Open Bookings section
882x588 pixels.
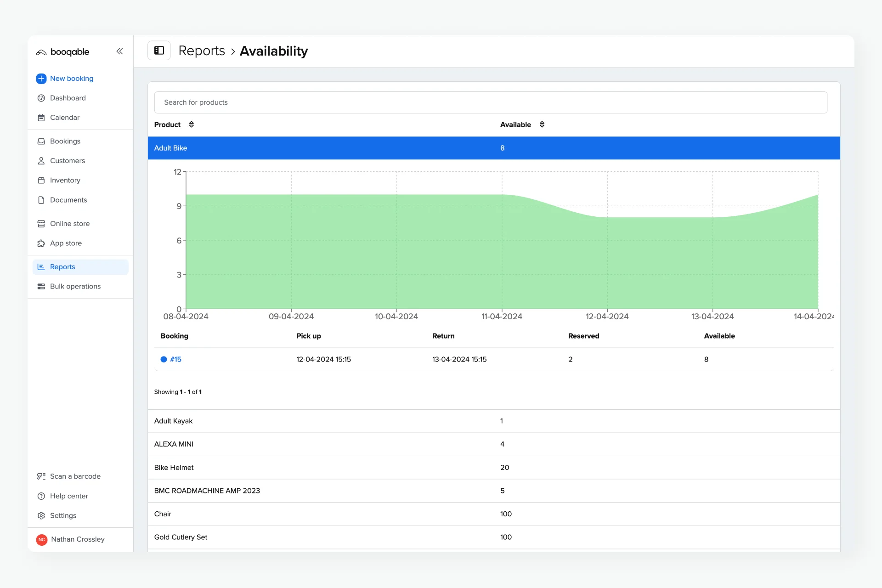65,141
